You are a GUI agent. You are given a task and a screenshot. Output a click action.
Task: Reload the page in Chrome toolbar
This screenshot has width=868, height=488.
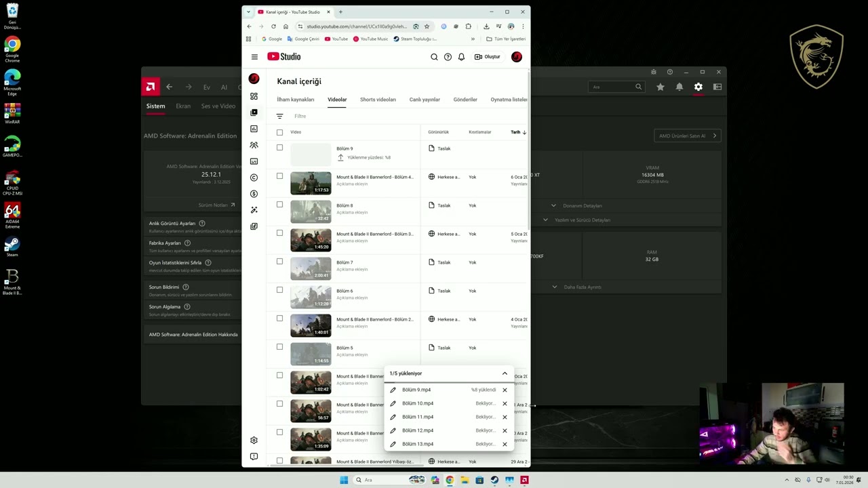coord(273,26)
